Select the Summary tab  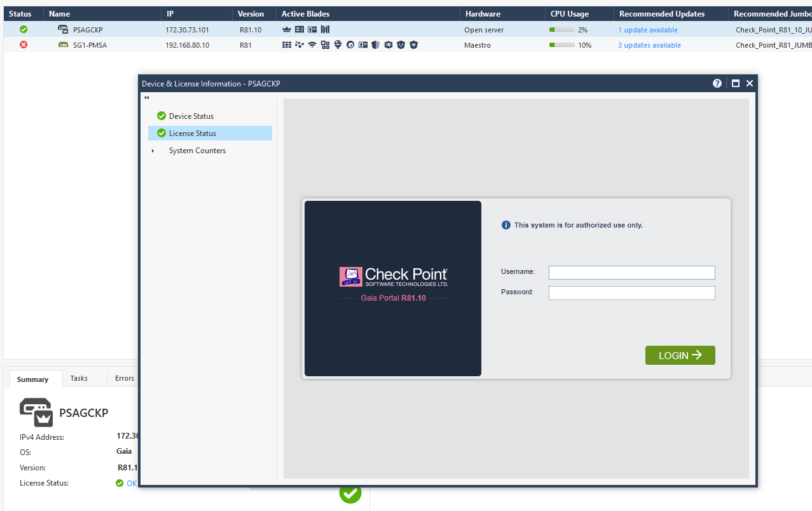(x=34, y=378)
